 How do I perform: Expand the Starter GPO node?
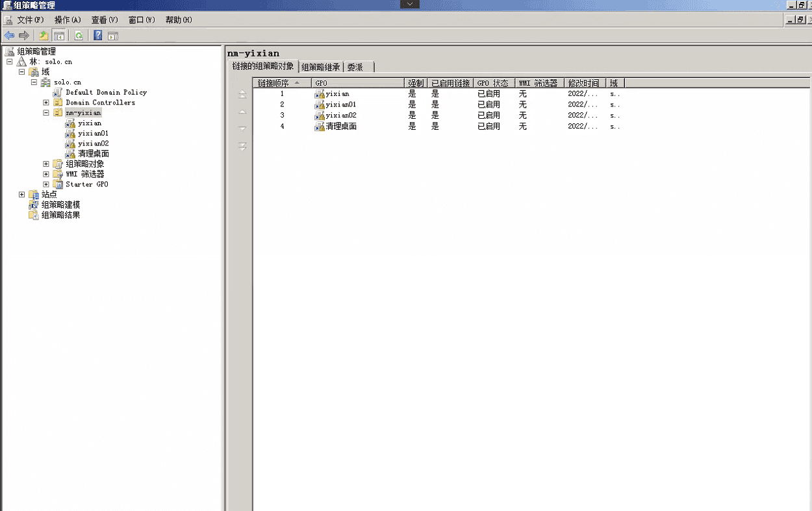[46, 184]
